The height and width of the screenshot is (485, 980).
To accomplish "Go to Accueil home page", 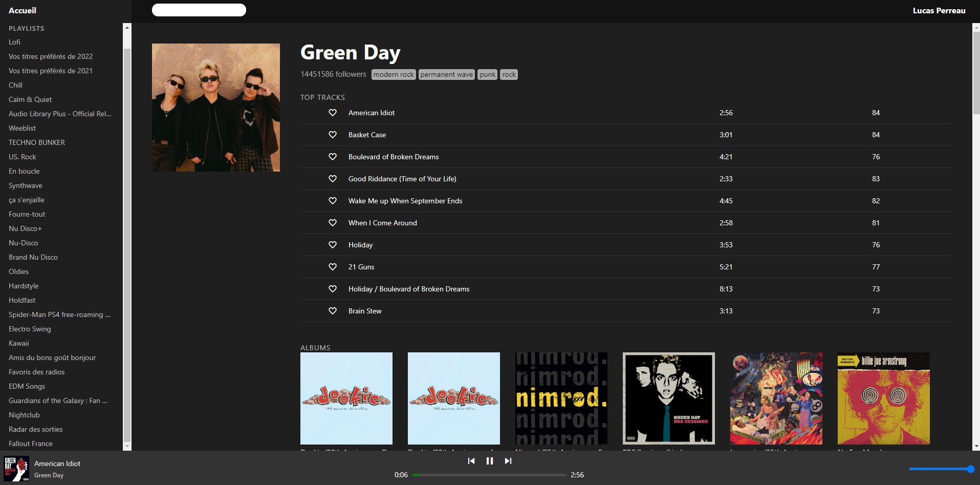I will pyautogui.click(x=23, y=10).
